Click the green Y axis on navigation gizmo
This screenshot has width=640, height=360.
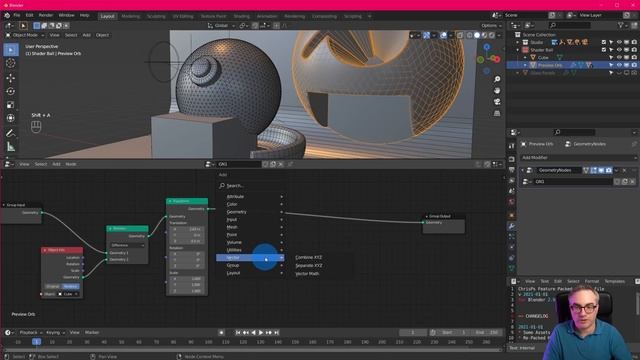click(481, 60)
